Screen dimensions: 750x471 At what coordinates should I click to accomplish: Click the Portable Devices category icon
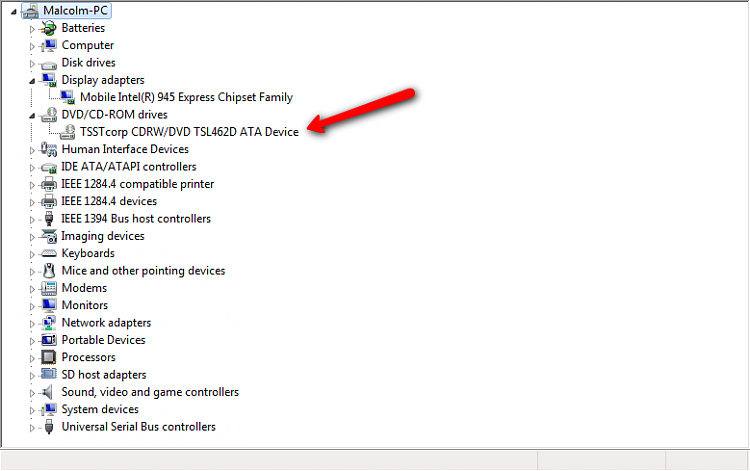coord(48,340)
